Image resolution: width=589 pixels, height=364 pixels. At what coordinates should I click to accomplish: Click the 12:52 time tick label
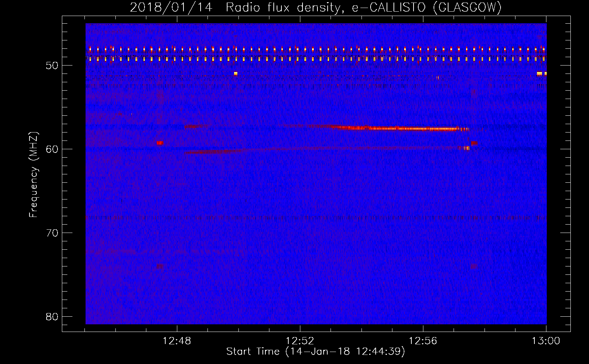(300, 341)
